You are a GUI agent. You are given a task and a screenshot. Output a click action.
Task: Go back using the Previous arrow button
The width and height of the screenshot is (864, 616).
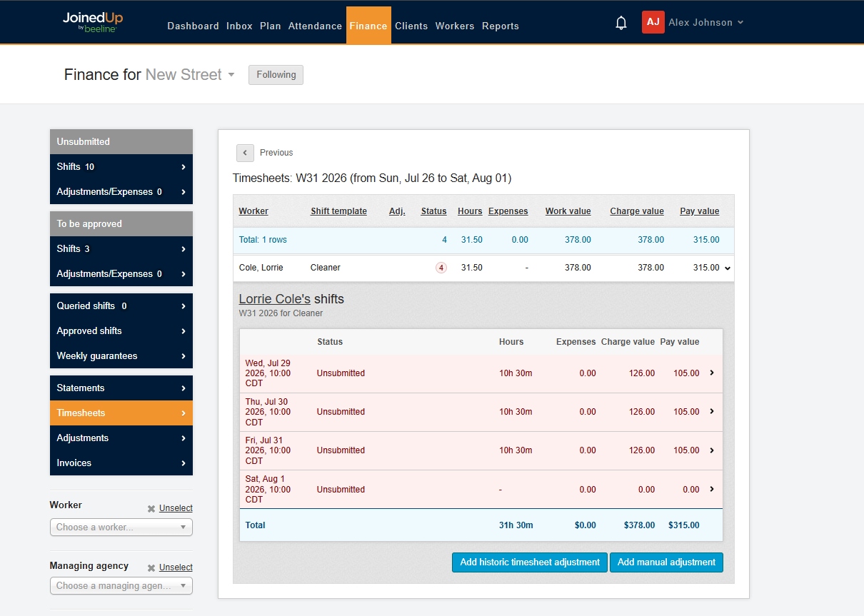coord(245,153)
